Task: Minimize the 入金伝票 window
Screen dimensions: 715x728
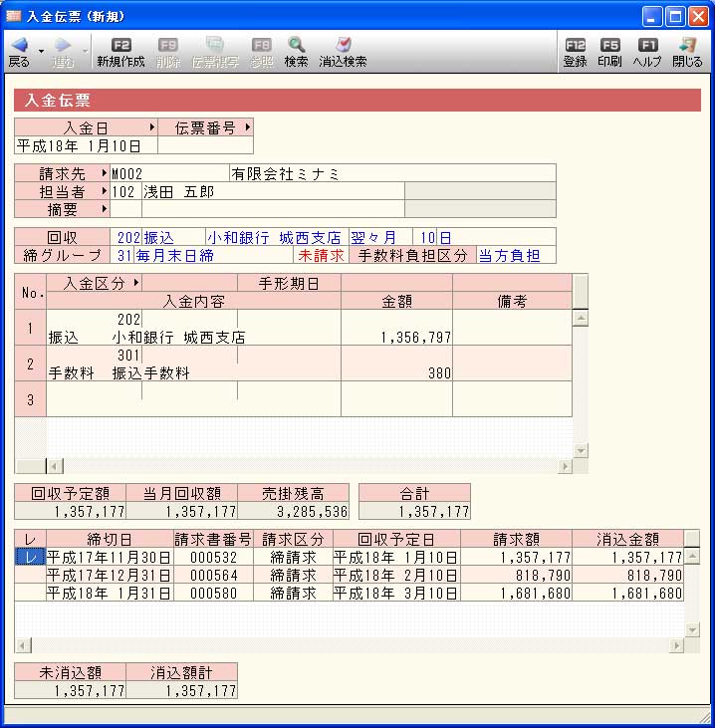Action: tap(652, 17)
